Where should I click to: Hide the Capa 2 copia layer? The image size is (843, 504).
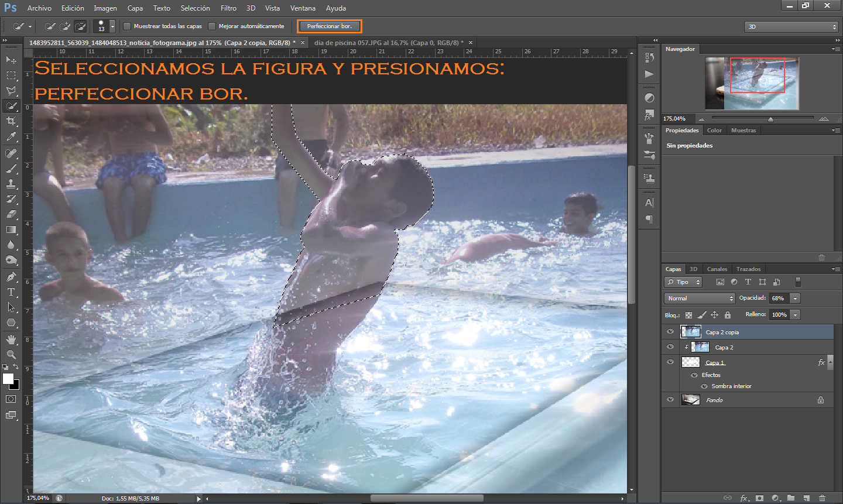pyautogui.click(x=670, y=332)
